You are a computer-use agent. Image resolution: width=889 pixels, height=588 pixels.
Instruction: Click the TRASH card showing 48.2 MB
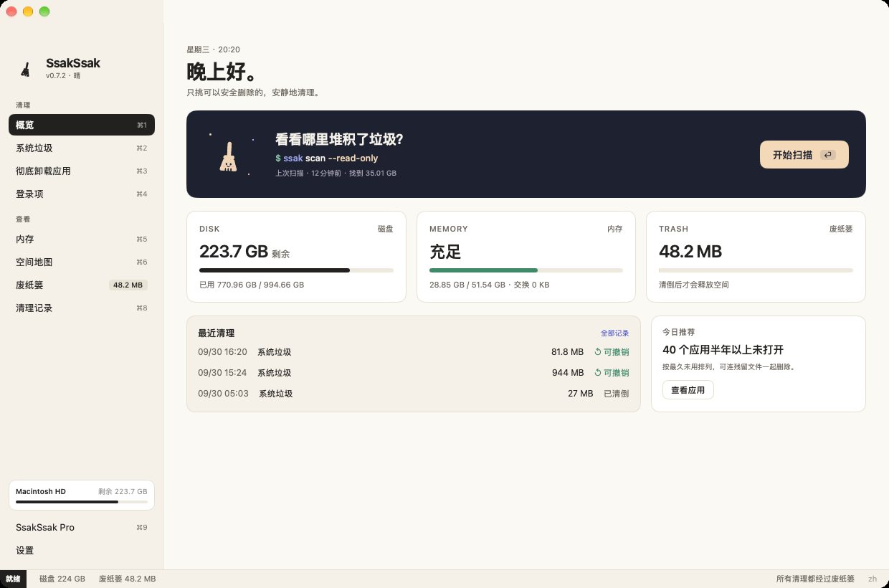[x=756, y=256]
